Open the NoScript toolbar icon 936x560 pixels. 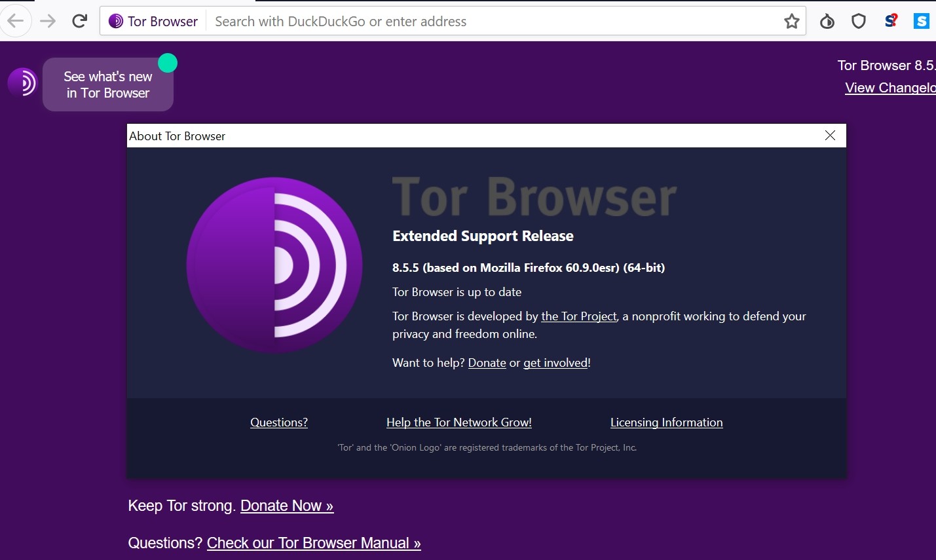coord(891,21)
